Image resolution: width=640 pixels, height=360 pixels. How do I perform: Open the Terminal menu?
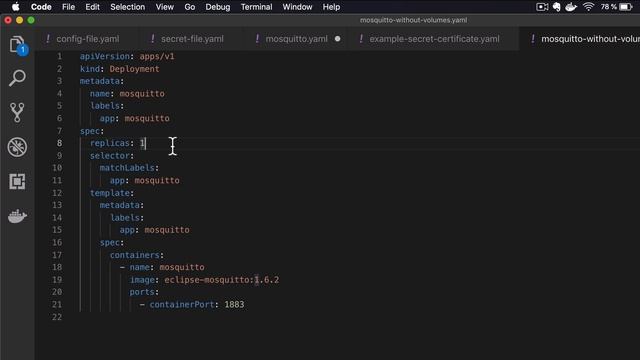[256, 7]
